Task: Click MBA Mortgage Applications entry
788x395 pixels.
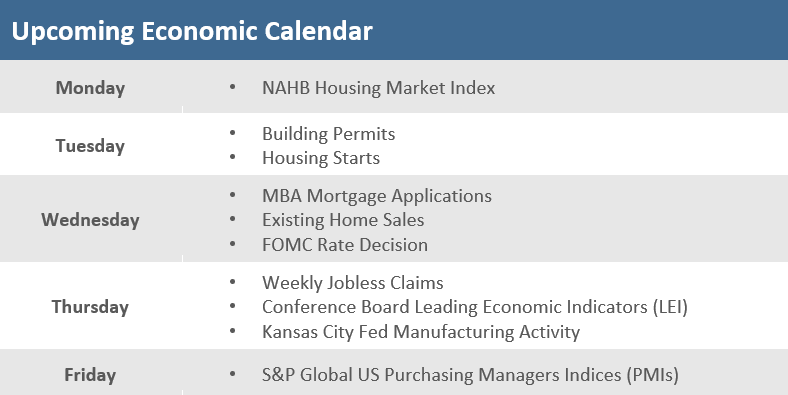Action: (x=377, y=196)
